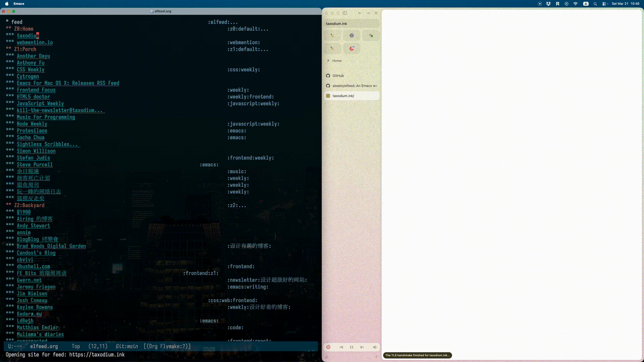Follow the JavaScript Weekly link
Viewport: 644px width, 362px height.
(40, 104)
